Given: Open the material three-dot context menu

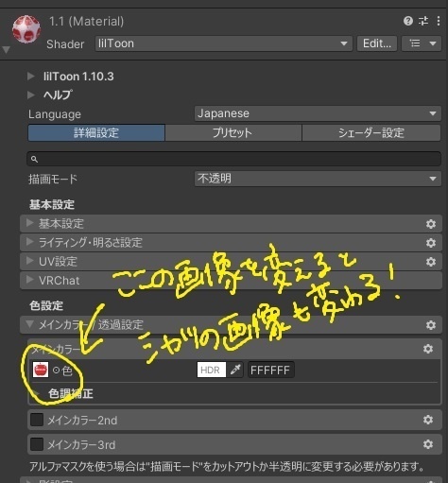Looking at the screenshot, I should tap(439, 21).
